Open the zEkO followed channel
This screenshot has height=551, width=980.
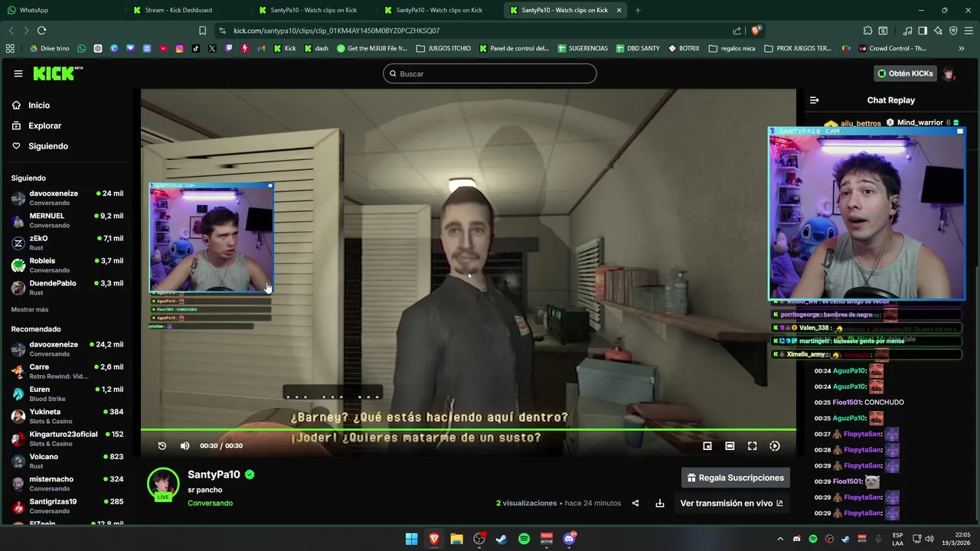click(x=67, y=243)
